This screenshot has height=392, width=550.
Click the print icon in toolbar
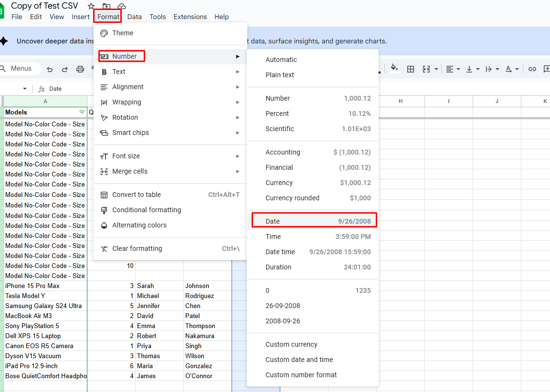pyautogui.click(x=80, y=69)
